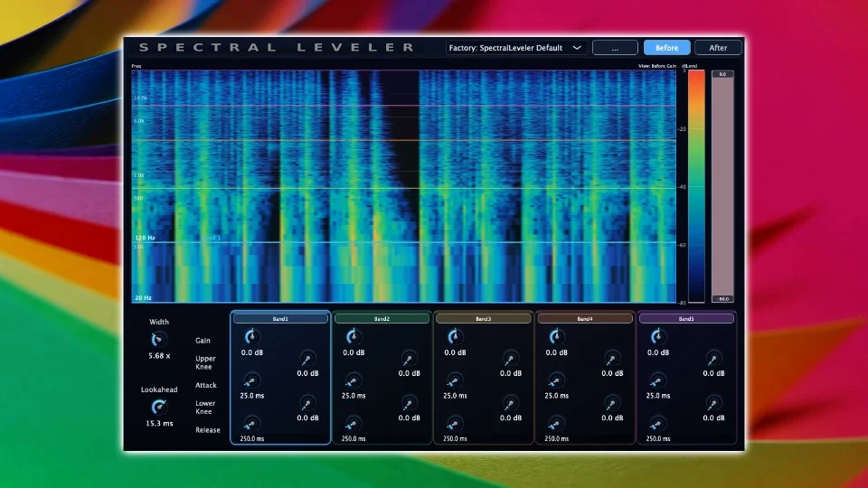
Task: Click the output level meter bar
Action: click(x=722, y=186)
